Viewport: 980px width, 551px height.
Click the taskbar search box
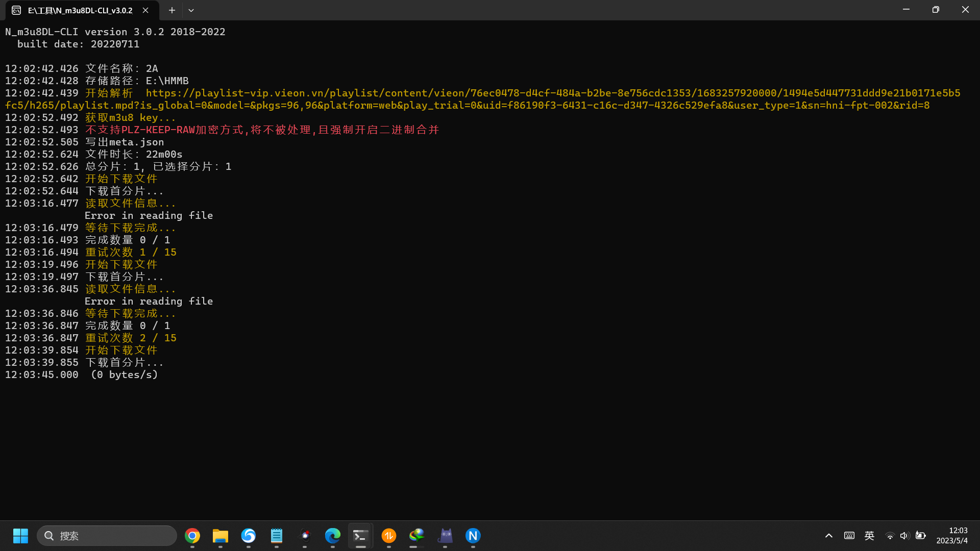[x=107, y=536]
